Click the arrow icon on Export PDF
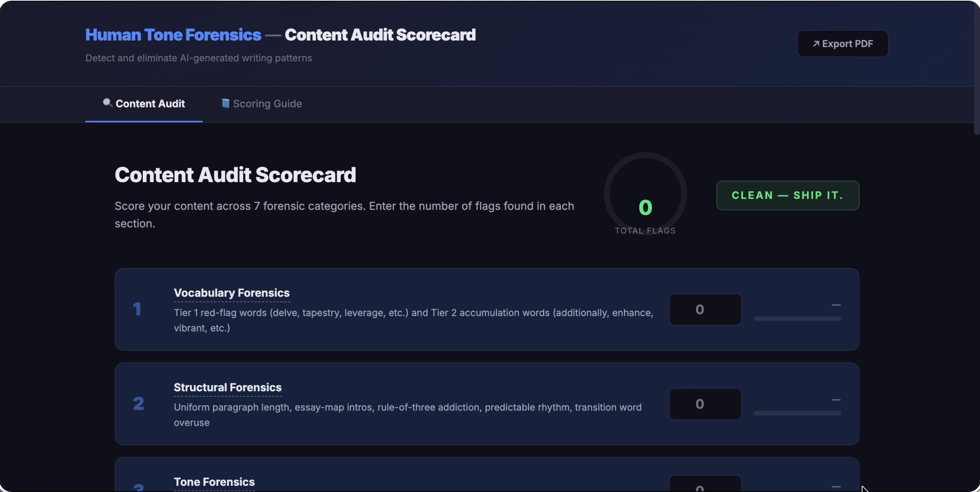Screen dimensions: 980x492 (816, 44)
